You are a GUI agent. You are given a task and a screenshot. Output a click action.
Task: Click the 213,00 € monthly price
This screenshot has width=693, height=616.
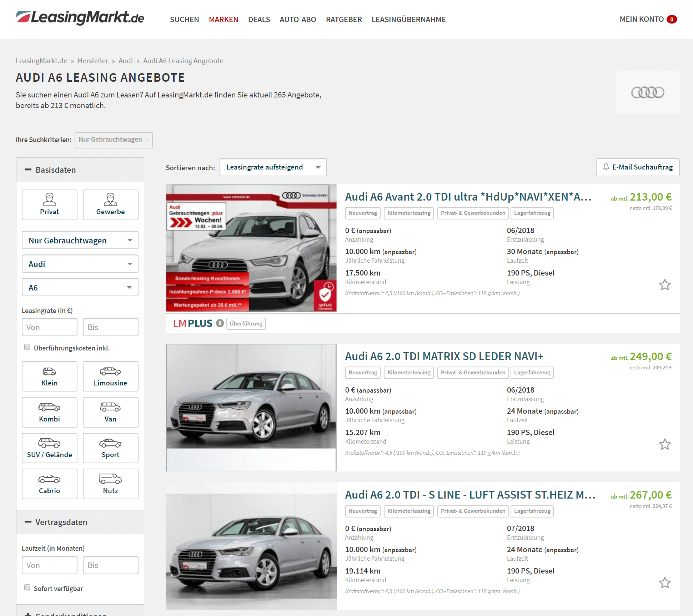(651, 197)
